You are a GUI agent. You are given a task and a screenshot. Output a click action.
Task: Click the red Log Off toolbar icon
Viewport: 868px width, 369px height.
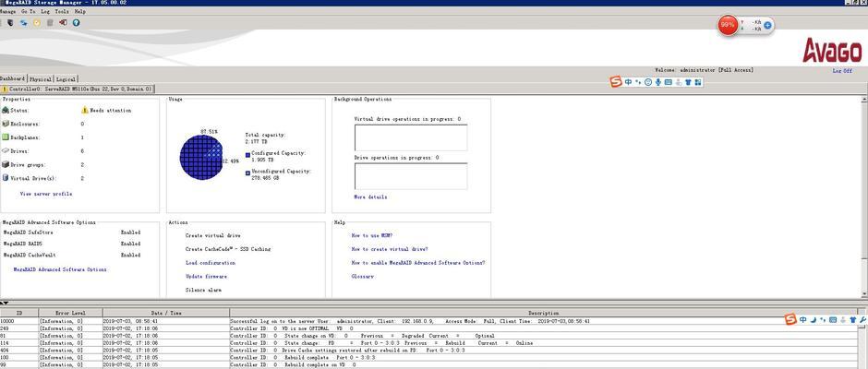[63, 23]
